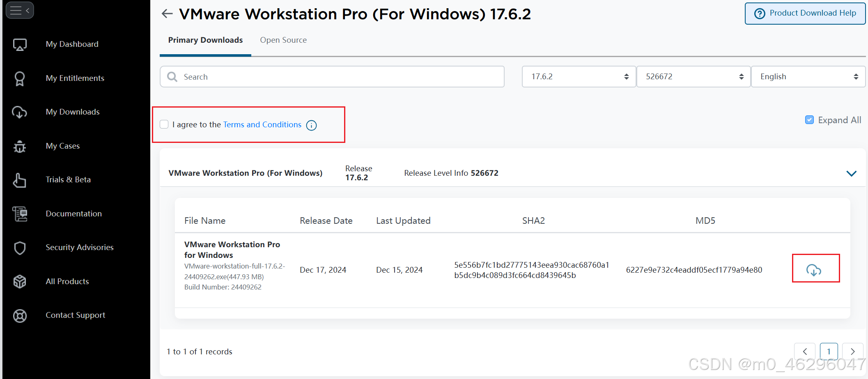Click the SHA2 column header
Image resolution: width=868 pixels, height=379 pixels.
click(x=533, y=221)
